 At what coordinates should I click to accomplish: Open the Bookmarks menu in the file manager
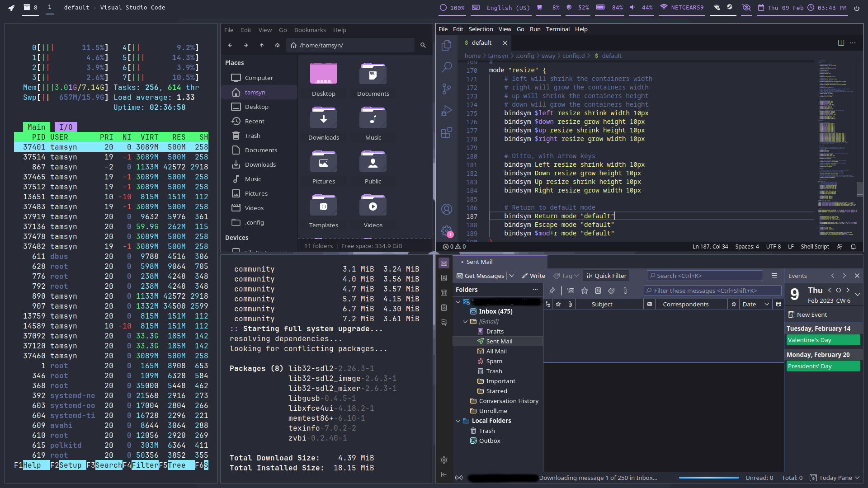[310, 30]
